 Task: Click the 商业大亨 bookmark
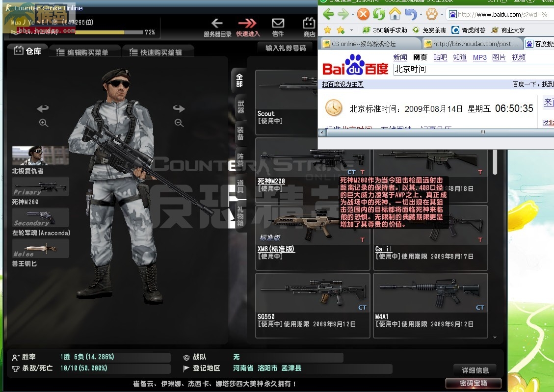pyautogui.click(x=508, y=30)
